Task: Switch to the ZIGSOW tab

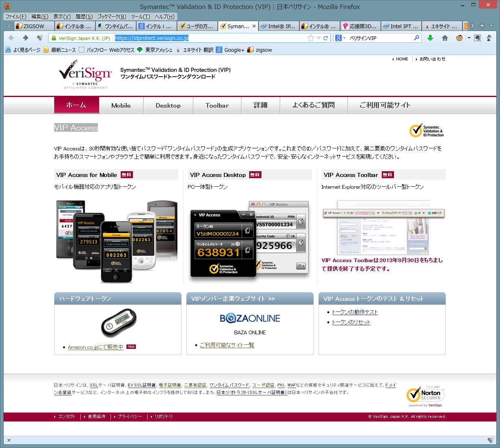Action: pyautogui.click(x=34, y=26)
